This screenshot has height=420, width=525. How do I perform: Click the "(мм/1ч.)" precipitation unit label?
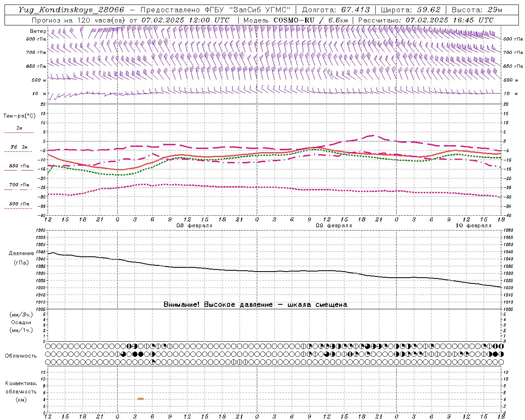[21, 330]
